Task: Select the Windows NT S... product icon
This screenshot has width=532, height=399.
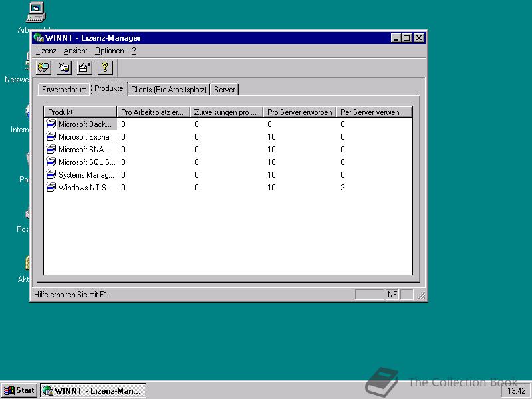Action: [51, 188]
